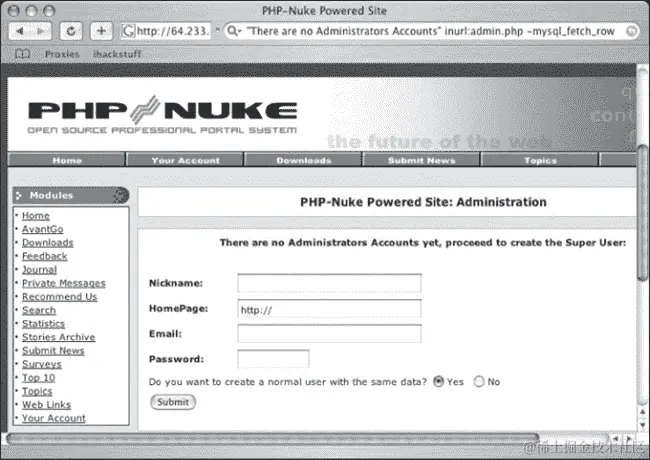Click the vertical scrollbar thumb
The height and width of the screenshot is (460, 650).
coord(643,213)
